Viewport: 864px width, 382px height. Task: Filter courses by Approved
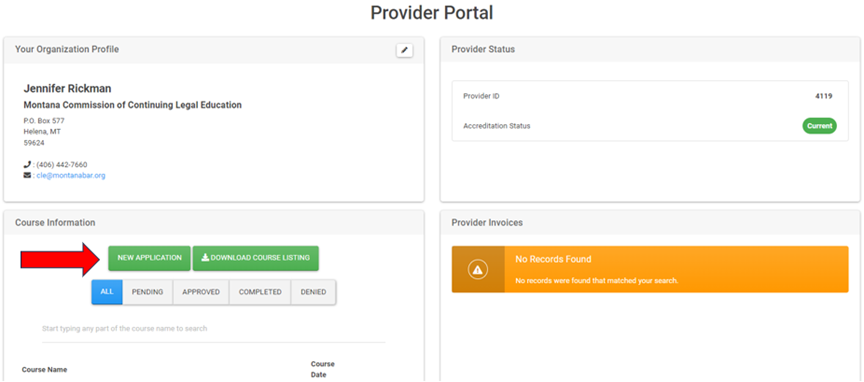click(201, 292)
